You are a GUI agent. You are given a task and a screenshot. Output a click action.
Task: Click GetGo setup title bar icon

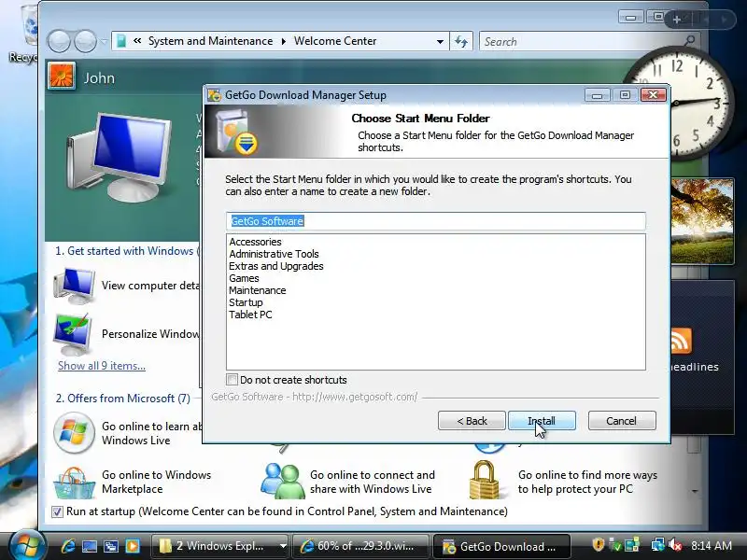point(215,95)
